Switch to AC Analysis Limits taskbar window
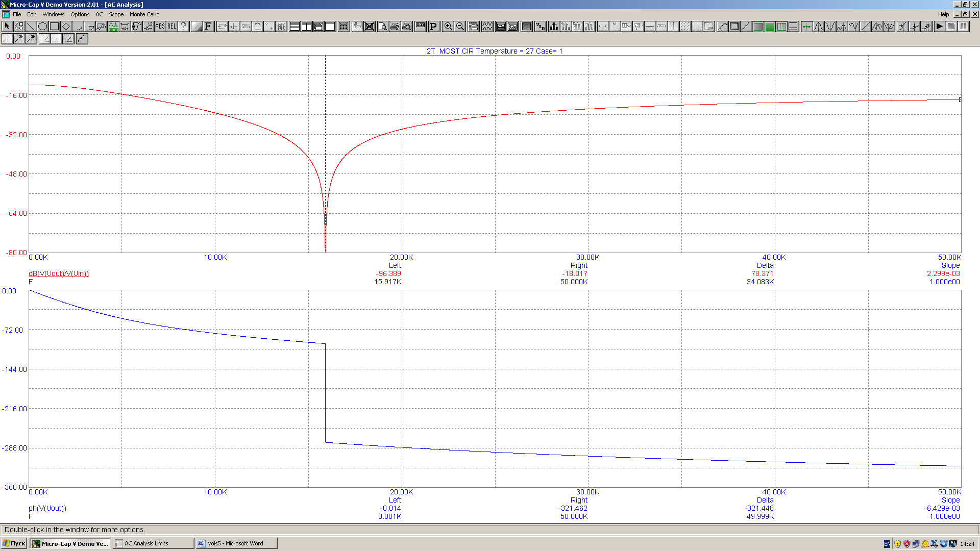 pyautogui.click(x=154, y=543)
